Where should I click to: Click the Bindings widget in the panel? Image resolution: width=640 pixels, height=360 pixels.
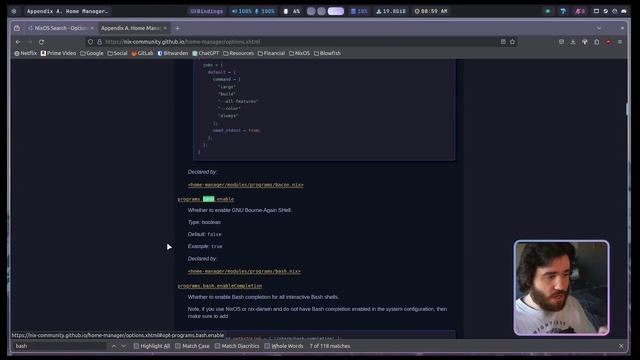[x=207, y=11]
